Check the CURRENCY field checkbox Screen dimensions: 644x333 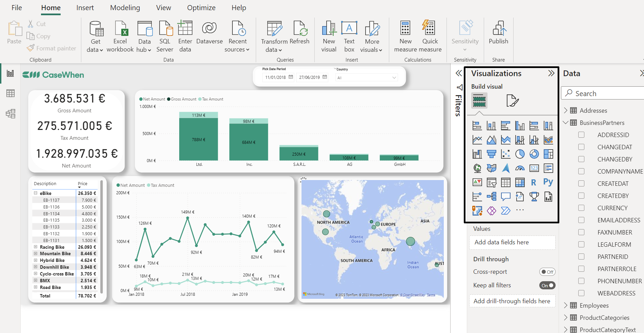click(582, 208)
